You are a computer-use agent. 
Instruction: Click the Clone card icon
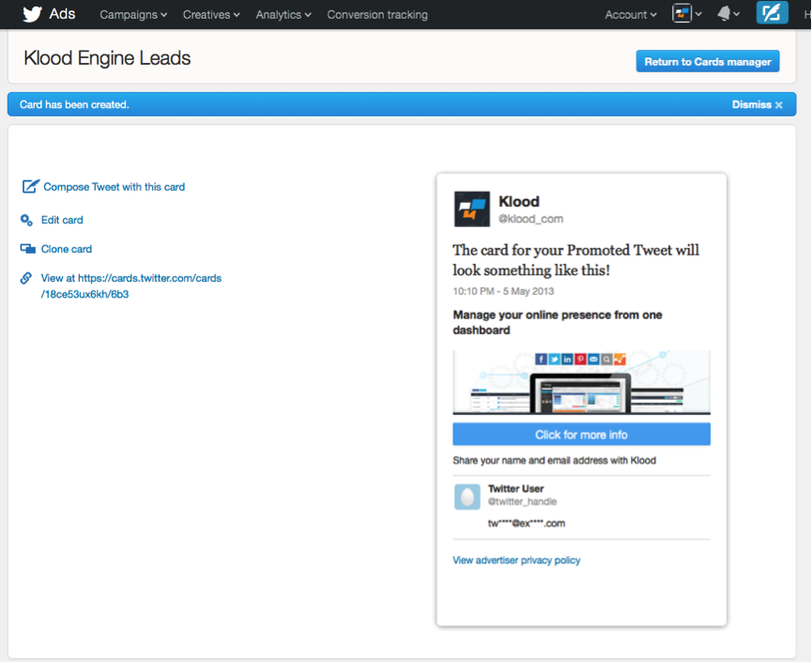27,249
